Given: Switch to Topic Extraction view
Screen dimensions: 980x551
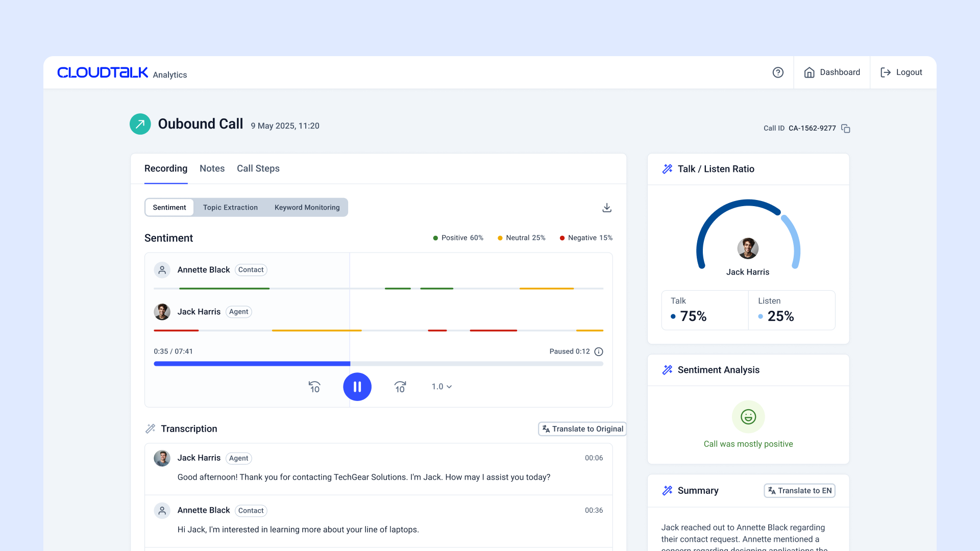Looking at the screenshot, I should point(230,208).
